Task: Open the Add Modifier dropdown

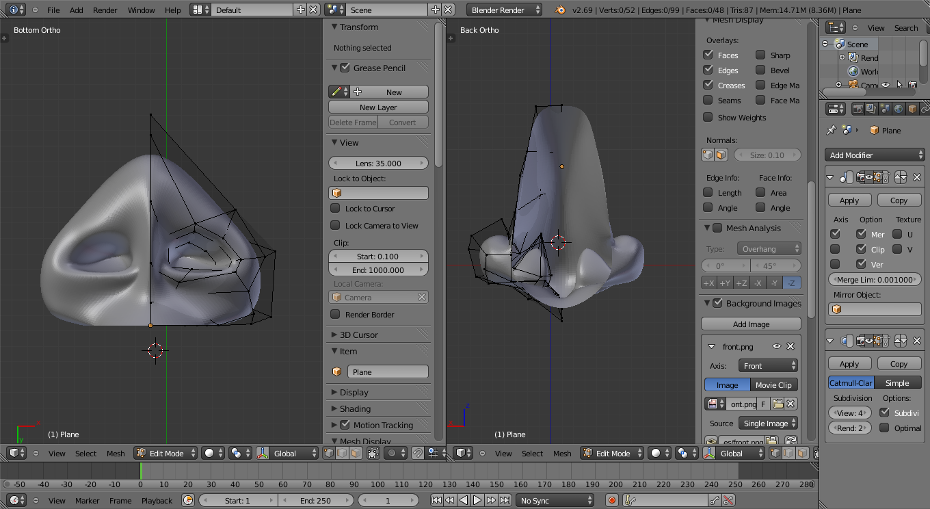Action: tap(874, 155)
